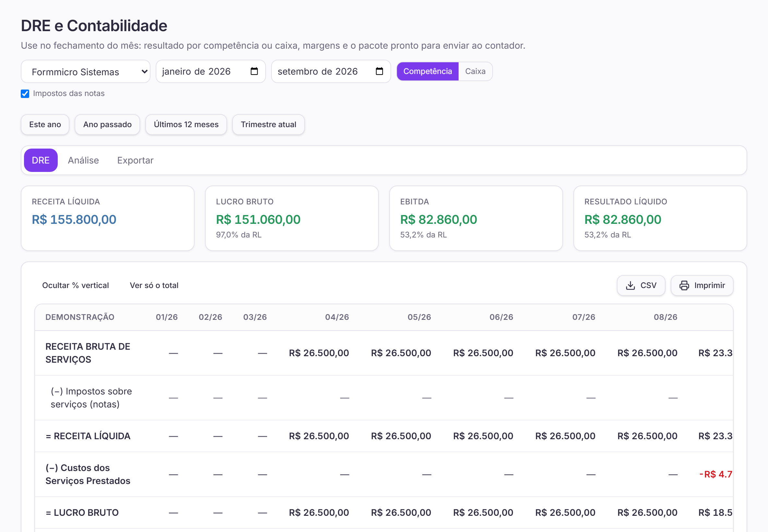Screen dimensions: 768x532
Task: Click the printer icon on Imprimir
Action: (684, 285)
